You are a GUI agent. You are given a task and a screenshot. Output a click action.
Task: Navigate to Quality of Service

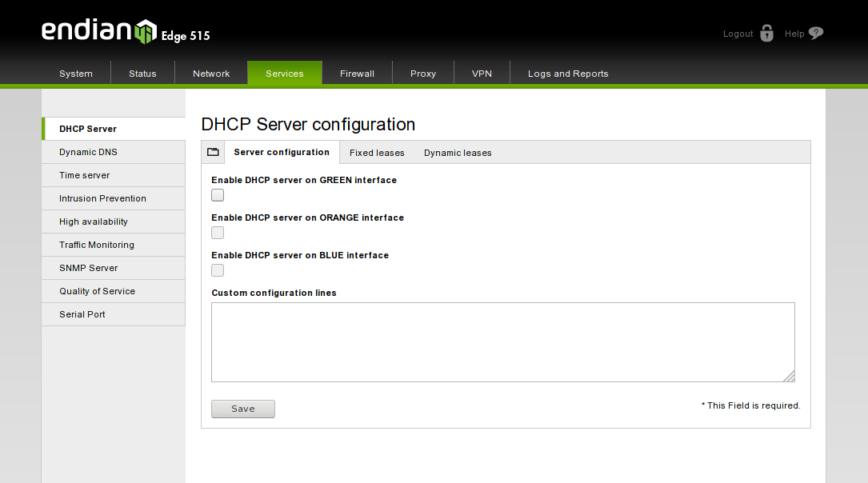[x=97, y=291]
